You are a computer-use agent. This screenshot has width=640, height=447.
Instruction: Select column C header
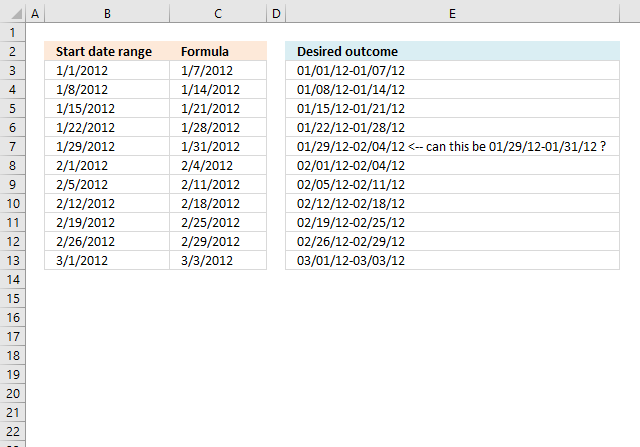218,14
